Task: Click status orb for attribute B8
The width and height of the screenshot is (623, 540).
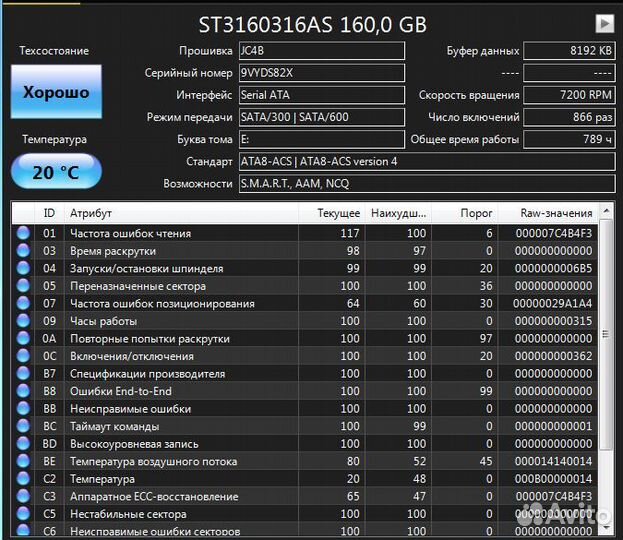Action: click(23, 391)
